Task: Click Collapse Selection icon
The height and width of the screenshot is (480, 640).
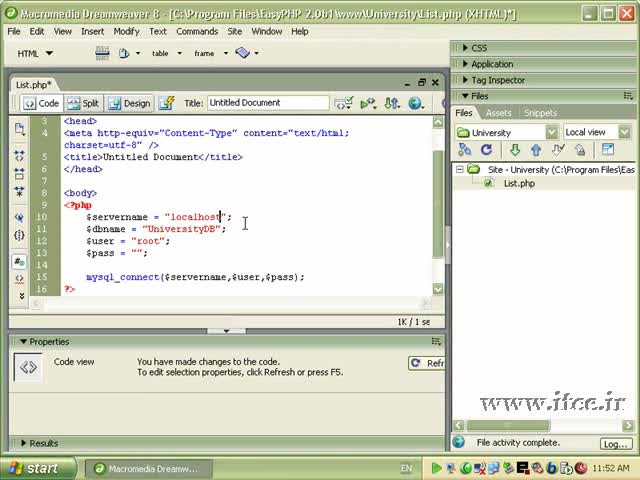Action: (x=19, y=173)
